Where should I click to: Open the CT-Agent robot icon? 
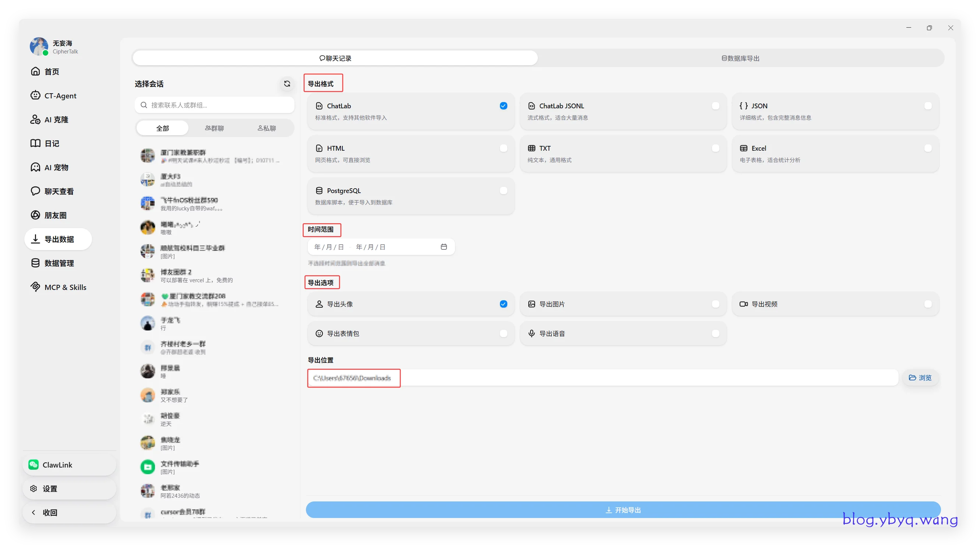(x=35, y=95)
